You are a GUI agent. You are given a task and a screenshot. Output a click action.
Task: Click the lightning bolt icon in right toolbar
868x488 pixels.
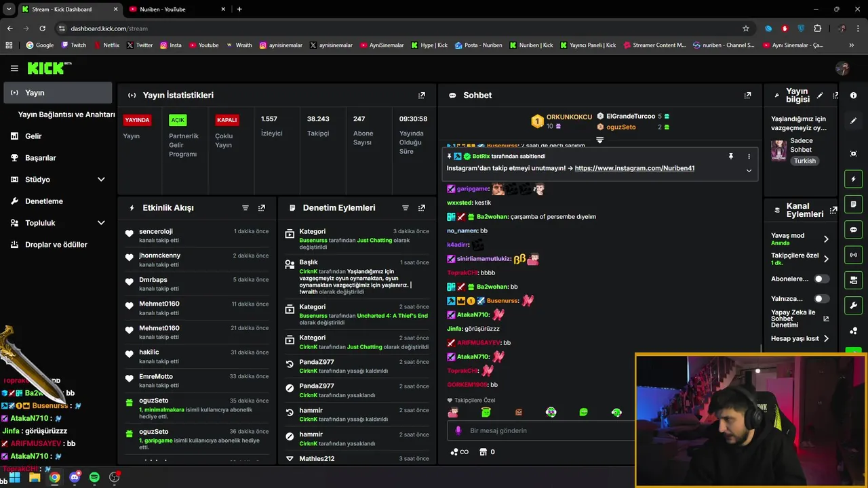[854, 179]
